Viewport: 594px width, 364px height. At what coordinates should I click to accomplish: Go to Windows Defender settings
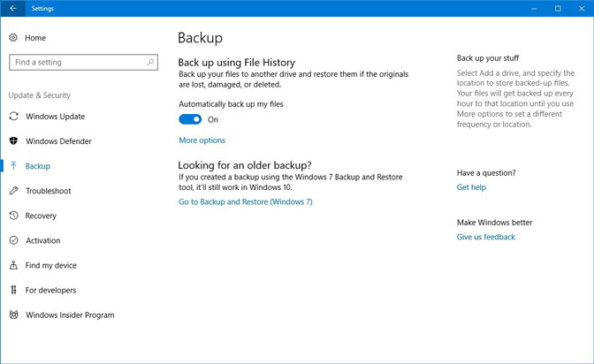coord(58,140)
